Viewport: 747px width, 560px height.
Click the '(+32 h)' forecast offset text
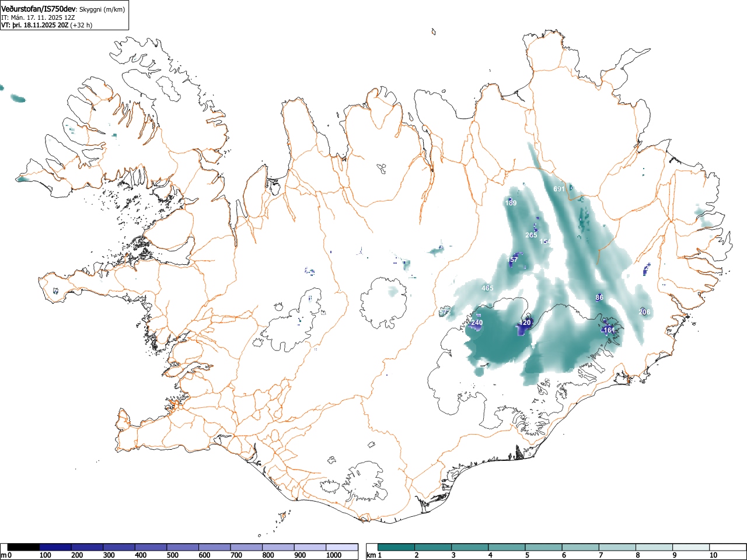[x=81, y=25]
